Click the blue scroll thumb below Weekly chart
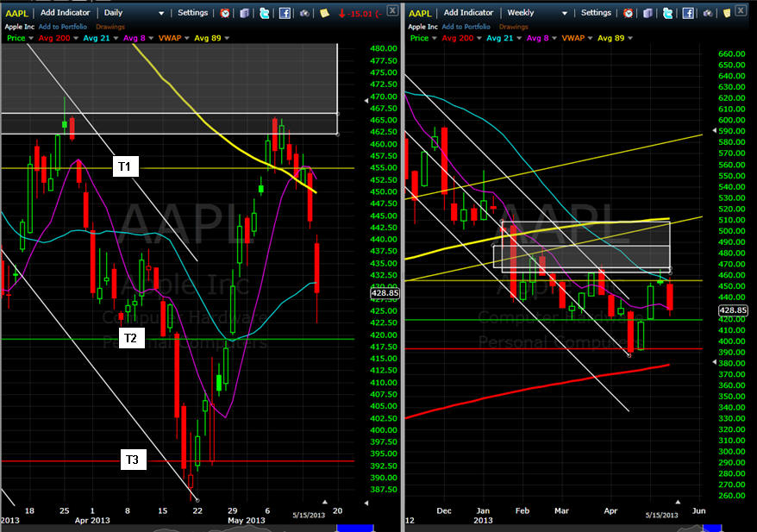The height and width of the screenshot is (532, 757). tap(712, 529)
